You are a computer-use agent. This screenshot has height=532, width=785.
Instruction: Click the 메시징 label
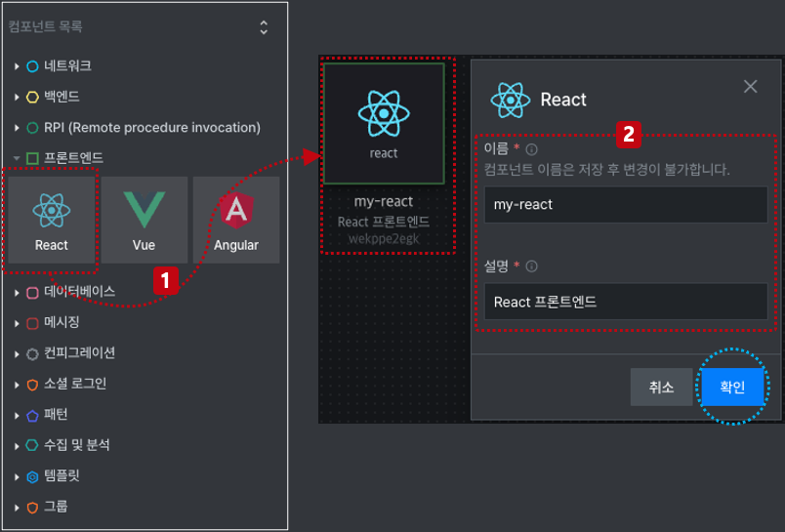point(62,322)
